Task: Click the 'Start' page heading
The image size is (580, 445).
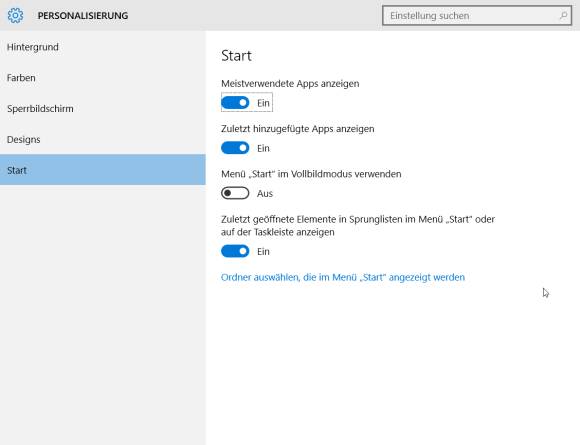Action: tap(236, 55)
